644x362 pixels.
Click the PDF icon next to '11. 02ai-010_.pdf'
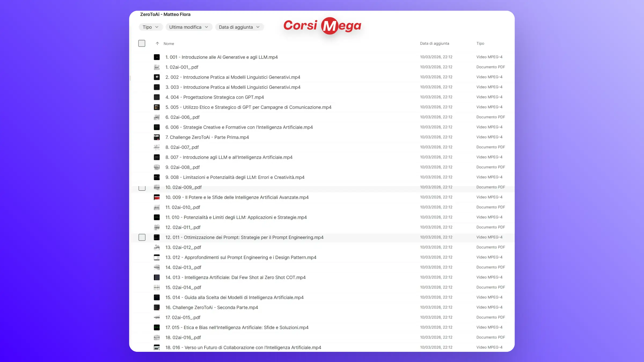[157, 207]
